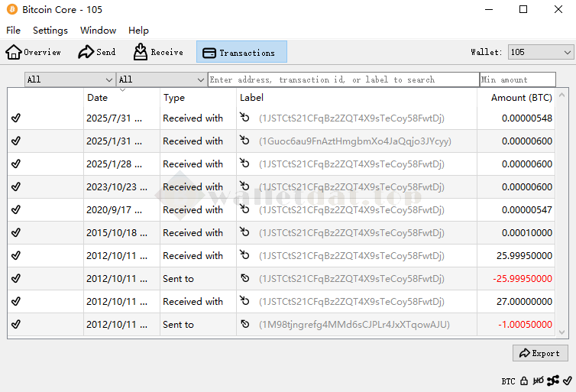The image size is (576, 392).
Task: Open the Overview page
Action: (34, 52)
